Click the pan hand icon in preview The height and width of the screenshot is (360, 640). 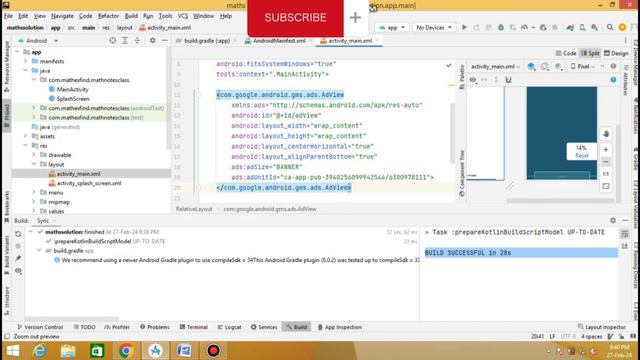pos(606,133)
